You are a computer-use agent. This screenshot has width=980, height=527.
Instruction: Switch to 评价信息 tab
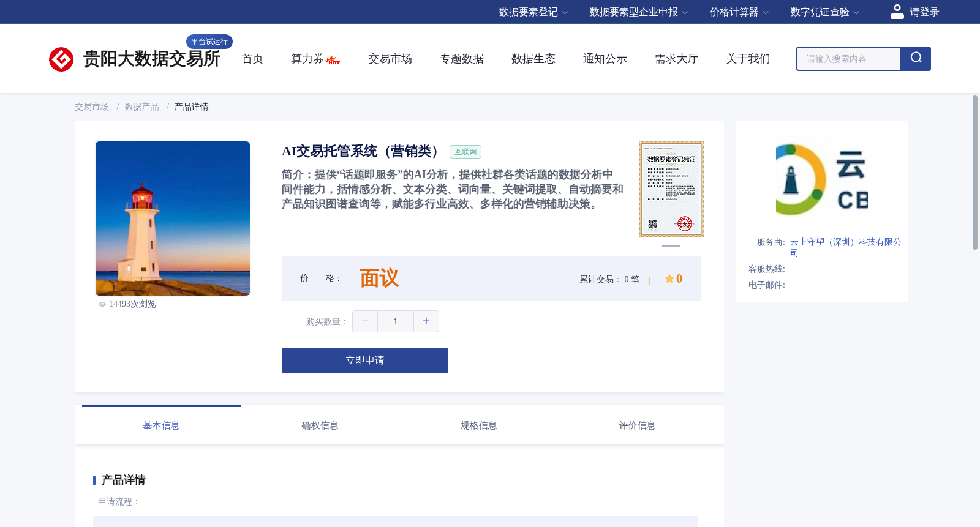637,425
